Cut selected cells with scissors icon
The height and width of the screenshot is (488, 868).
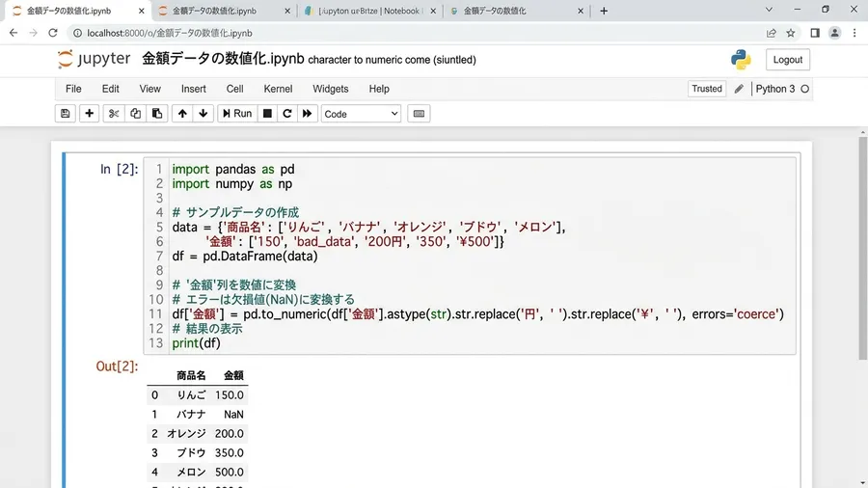(x=114, y=114)
